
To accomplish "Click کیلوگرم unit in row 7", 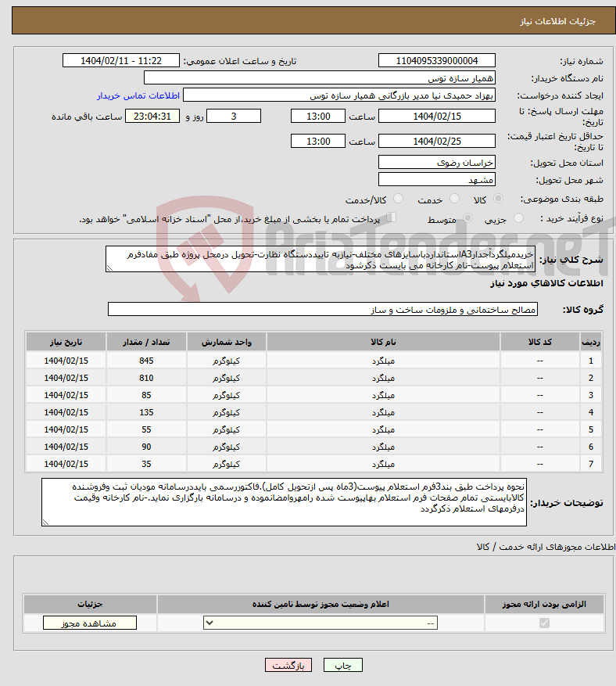I will (227, 464).
